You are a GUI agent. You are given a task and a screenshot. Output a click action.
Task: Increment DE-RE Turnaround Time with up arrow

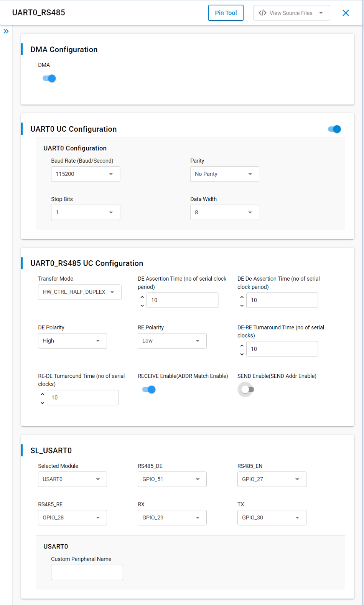click(x=242, y=345)
